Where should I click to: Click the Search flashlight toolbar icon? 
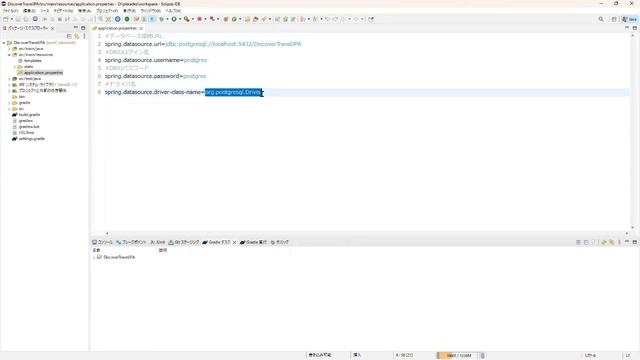click(264, 19)
